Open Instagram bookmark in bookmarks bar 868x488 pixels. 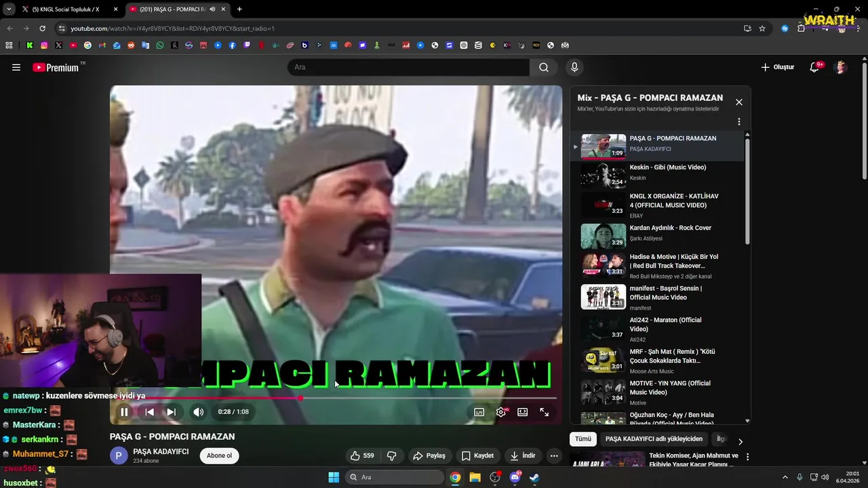(44, 45)
